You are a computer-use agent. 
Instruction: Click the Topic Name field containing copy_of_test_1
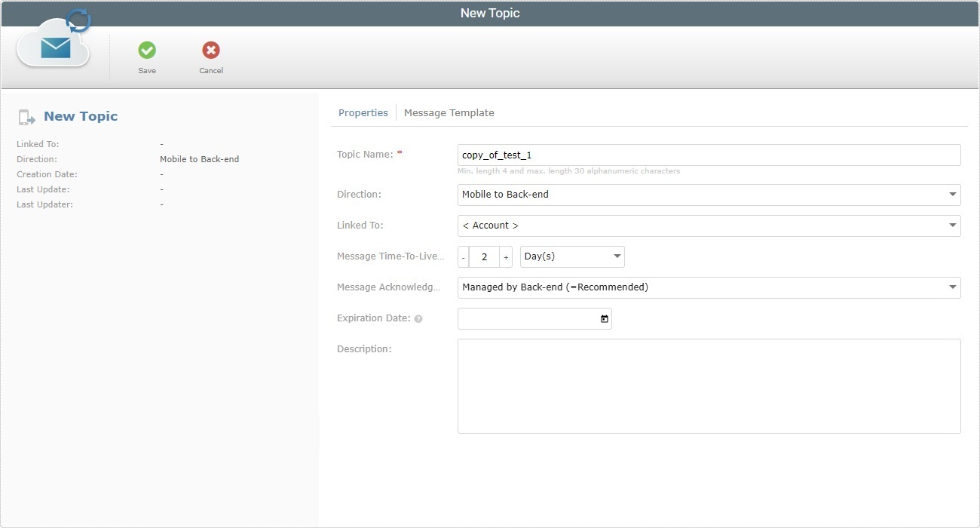click(709, 155)
